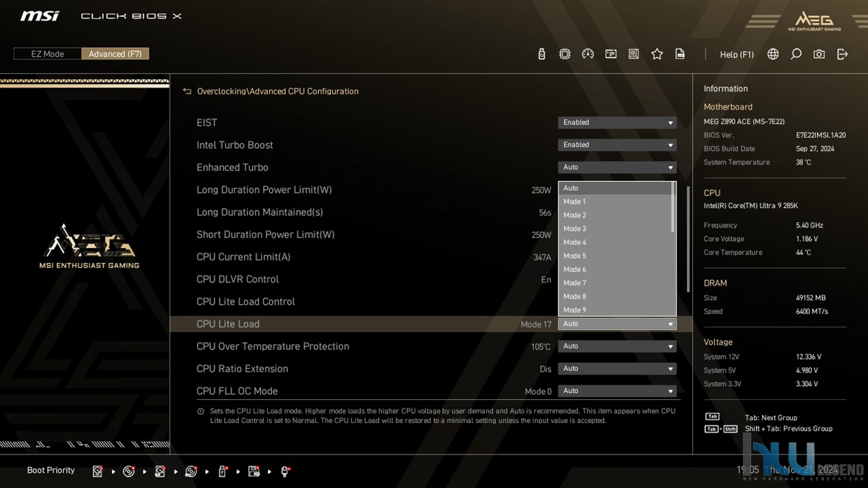Click the info icon beside help description
This screenshot has height=488, width=868.
tap(200, 411)
